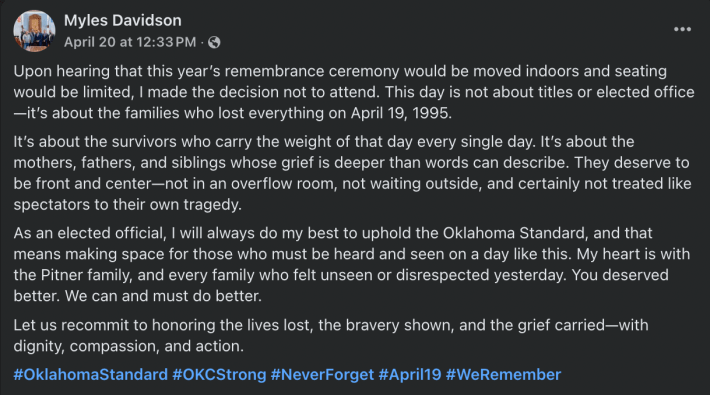Click paragraph starting "As an elected official"
This screenshot has height=395, width=710.
[352, 265]
